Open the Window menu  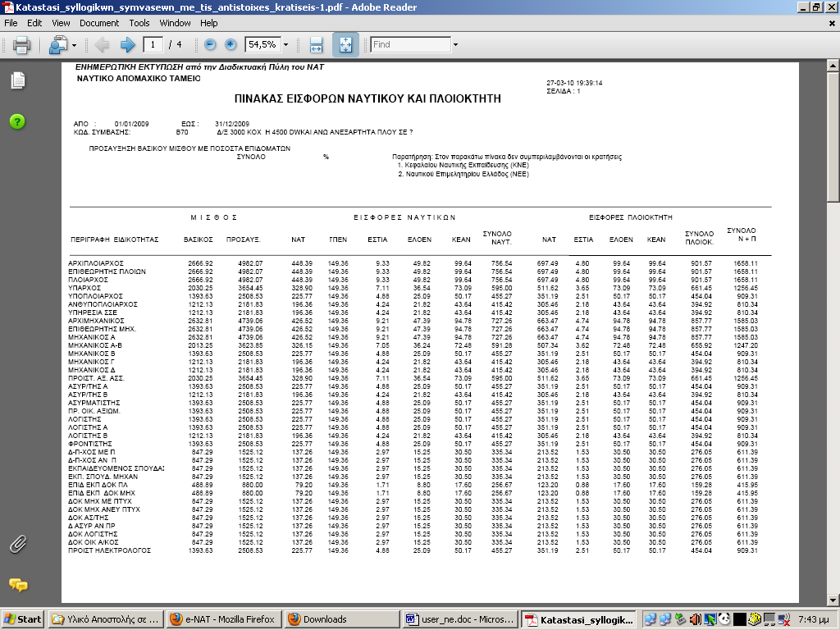(175, 23)
